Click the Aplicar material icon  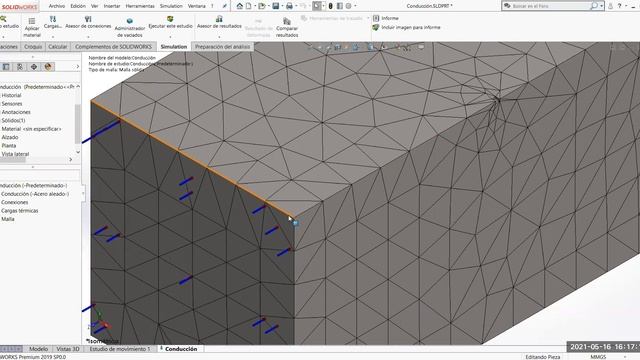click(32, 21)
